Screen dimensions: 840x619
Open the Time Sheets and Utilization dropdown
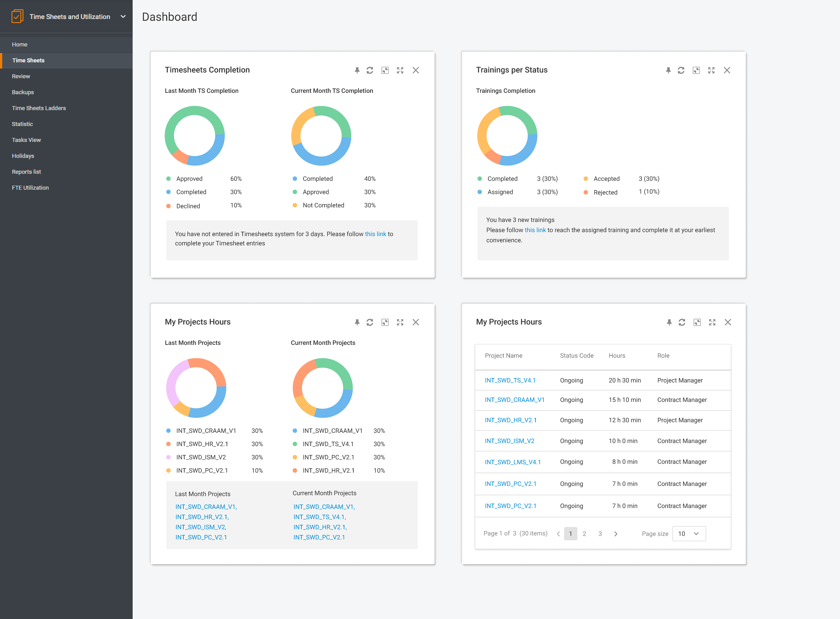tap(123, 17)
